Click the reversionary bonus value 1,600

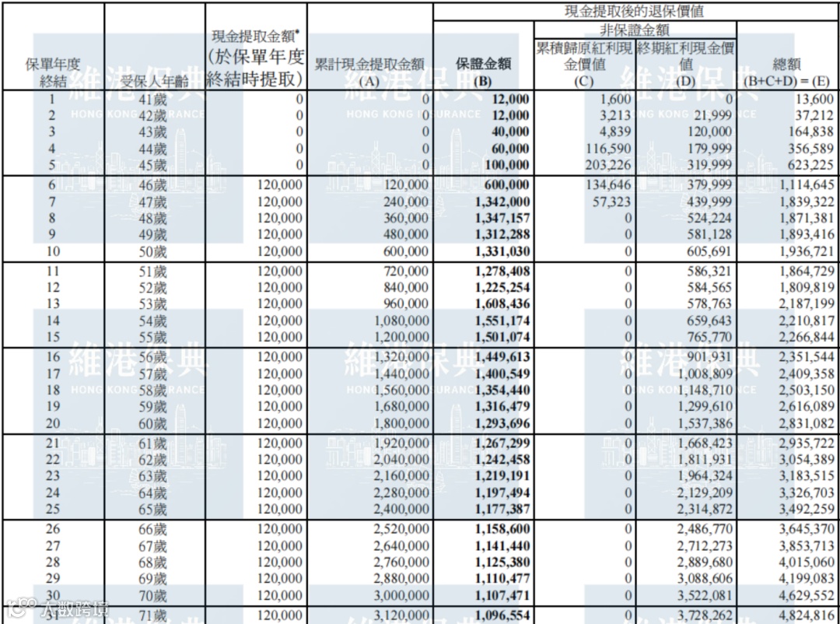(x=615, y=99)
